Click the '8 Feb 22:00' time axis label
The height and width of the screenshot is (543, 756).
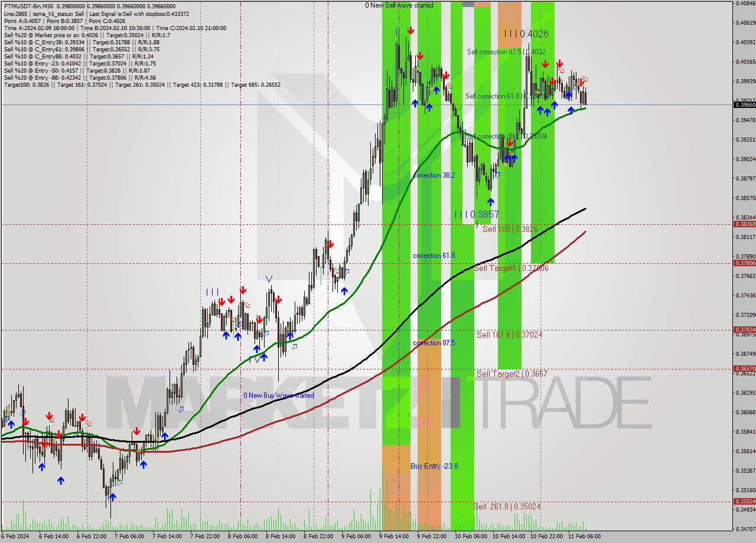click(318, 537)
